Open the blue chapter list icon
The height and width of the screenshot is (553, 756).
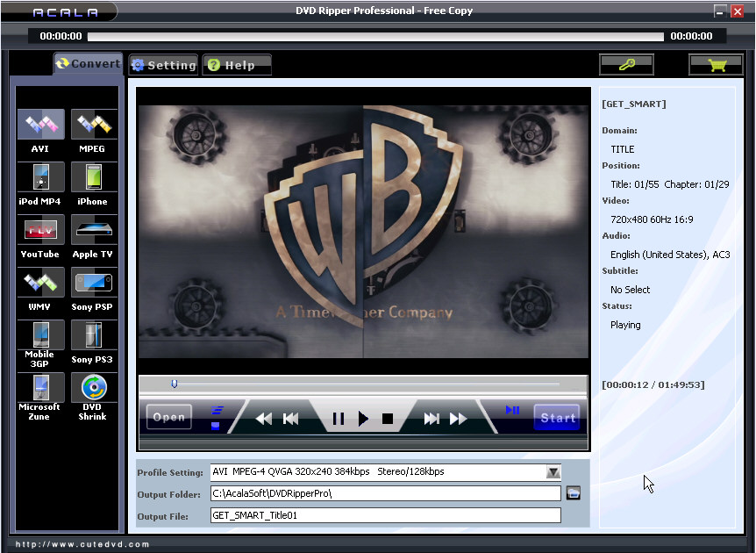[218, 411]
